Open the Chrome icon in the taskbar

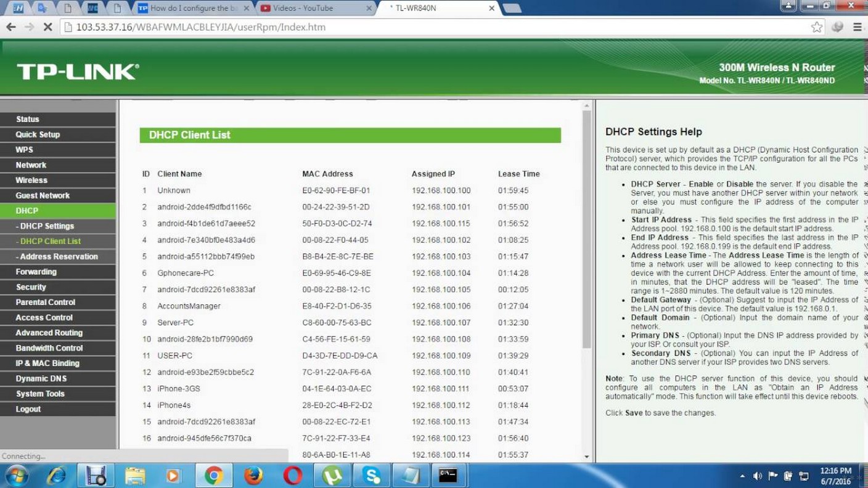click(214, 476)
